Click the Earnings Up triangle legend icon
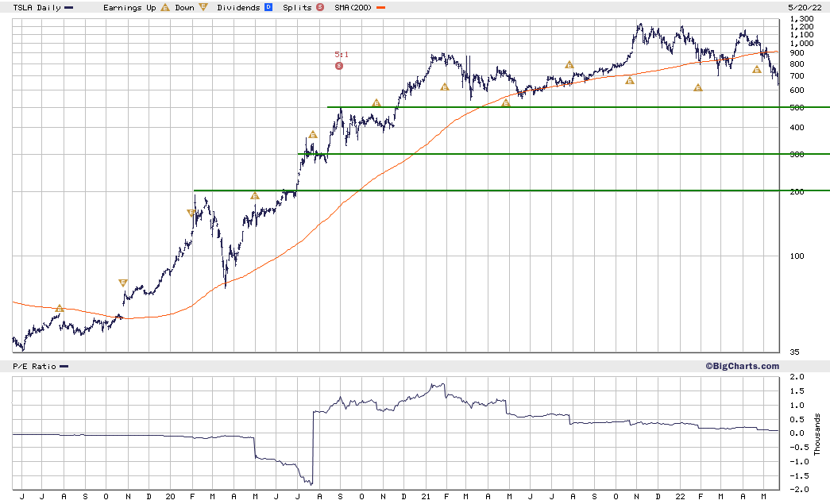 165,7
